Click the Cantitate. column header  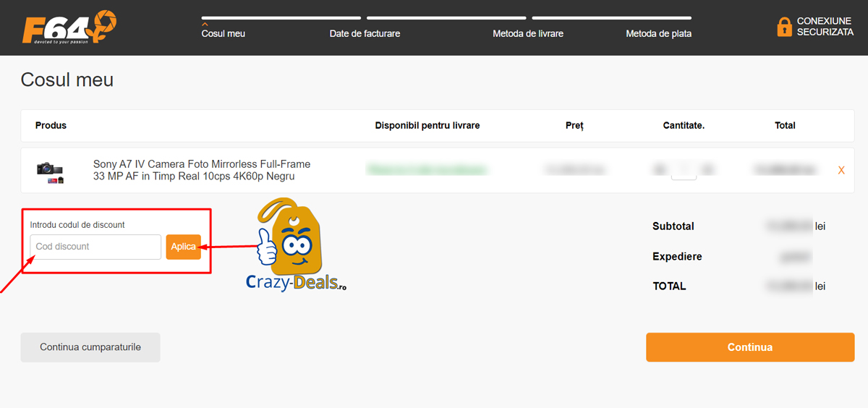click(x=684, y=126)
